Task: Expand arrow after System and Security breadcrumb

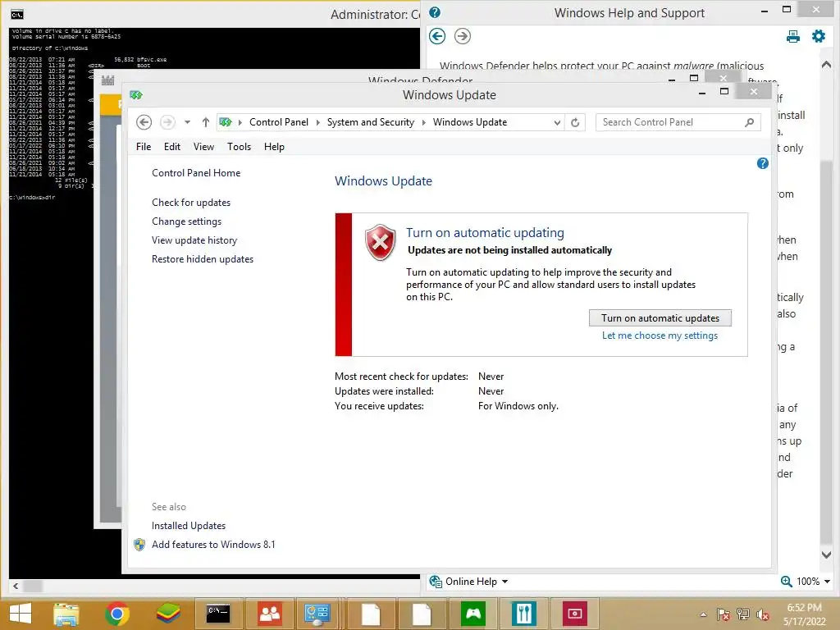Action: coord(423,122)
